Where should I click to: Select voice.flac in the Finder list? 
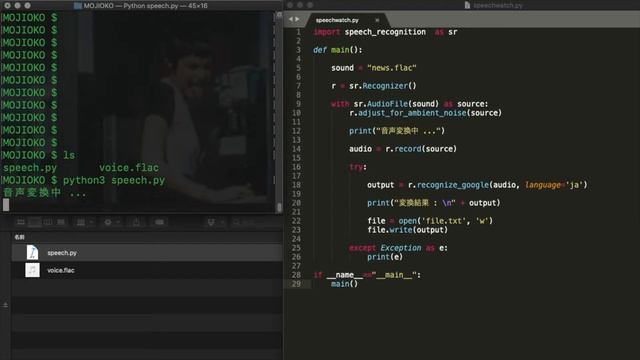(x=147, y=270)
